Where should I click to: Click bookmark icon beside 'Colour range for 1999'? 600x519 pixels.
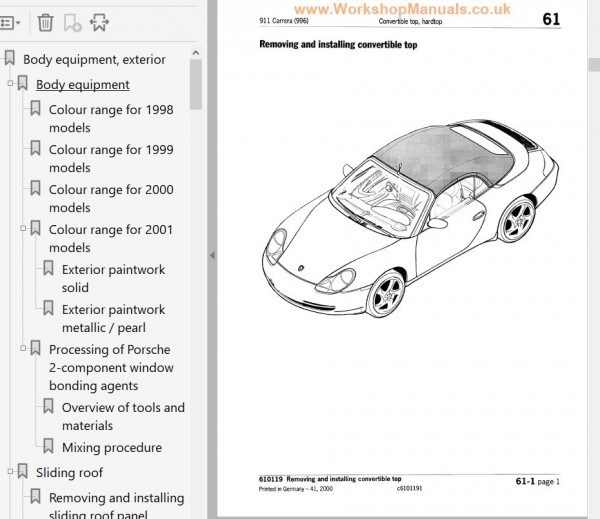[35, 148]
